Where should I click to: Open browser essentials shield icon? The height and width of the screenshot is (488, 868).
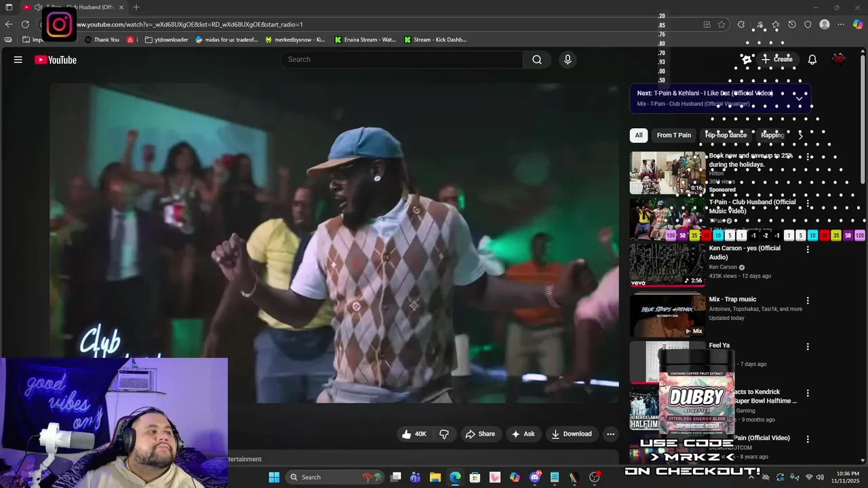(x=808, y=24)
